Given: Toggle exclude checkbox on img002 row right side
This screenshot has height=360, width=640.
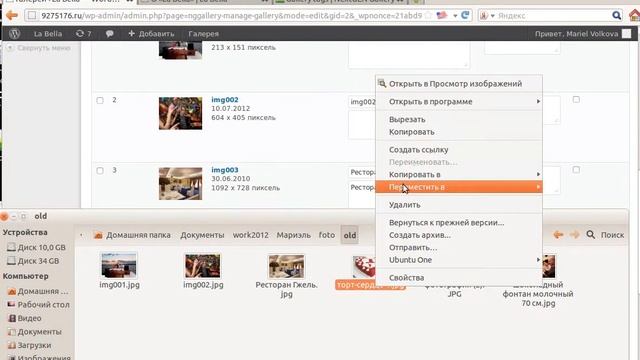Looking at the screenshot, I should [x=576, y=100].
